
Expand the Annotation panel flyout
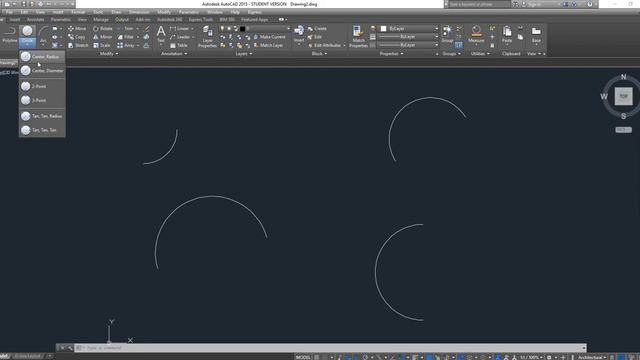click(x=174, y=53)
